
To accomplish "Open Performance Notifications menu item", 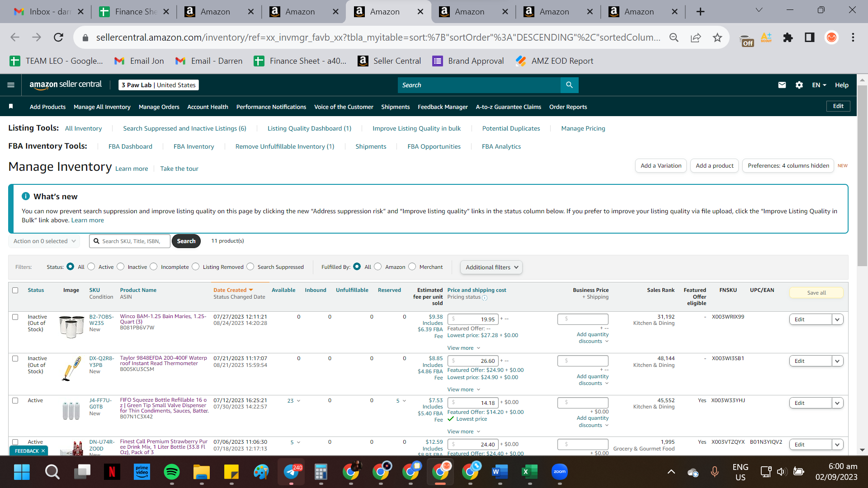I will coord(271,107).
